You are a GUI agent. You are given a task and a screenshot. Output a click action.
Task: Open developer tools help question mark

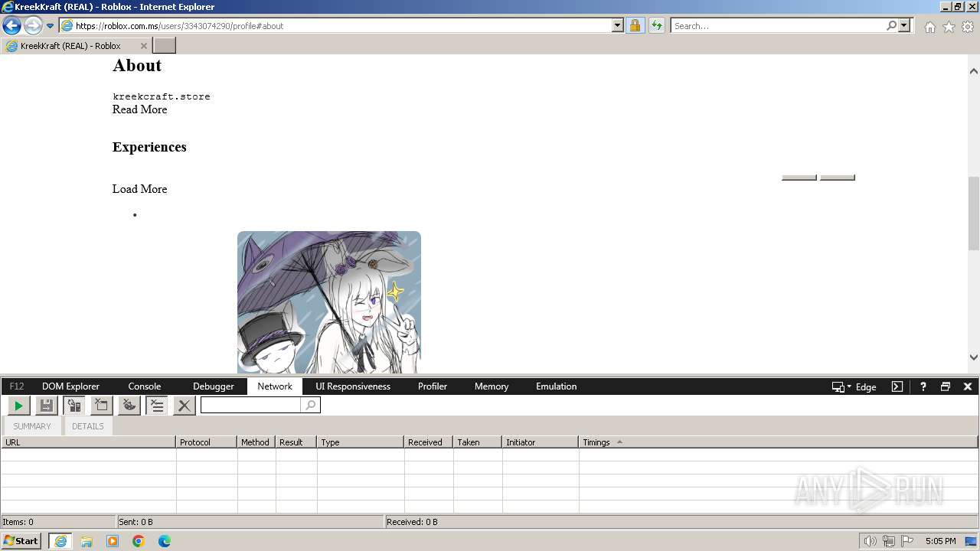point(923,386)
